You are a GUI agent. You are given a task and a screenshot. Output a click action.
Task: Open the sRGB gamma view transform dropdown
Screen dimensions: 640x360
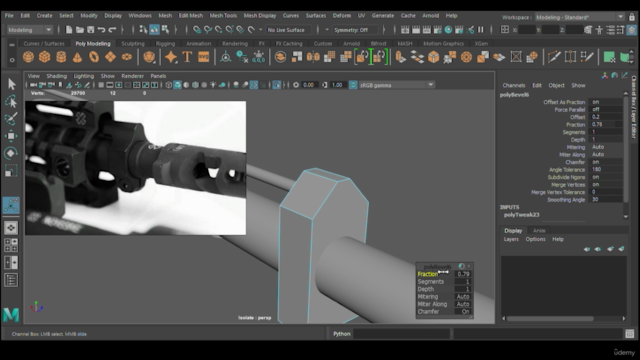coord(396,85)
